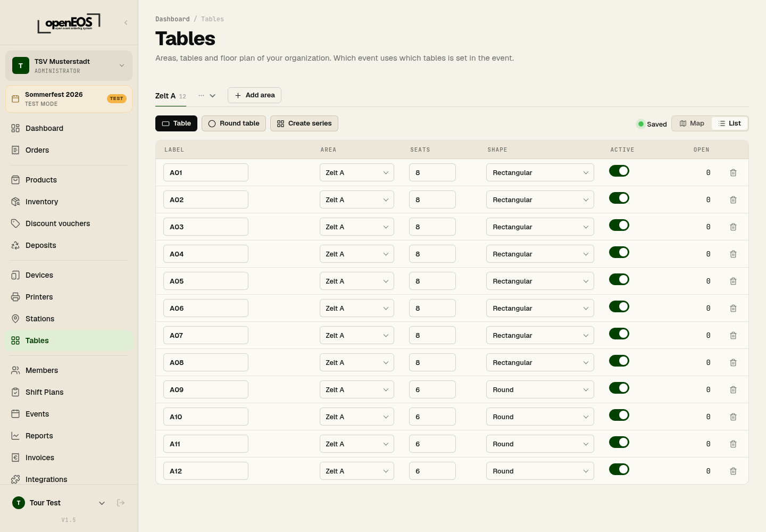Image resolution: width=766 pixels, height=532 pixels.
Task: Remove table A07 via trash icon
Action: coord(733,335)
